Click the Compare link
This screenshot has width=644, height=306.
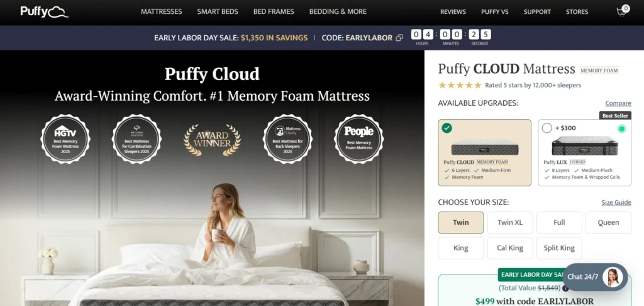[x=618, y=103]
